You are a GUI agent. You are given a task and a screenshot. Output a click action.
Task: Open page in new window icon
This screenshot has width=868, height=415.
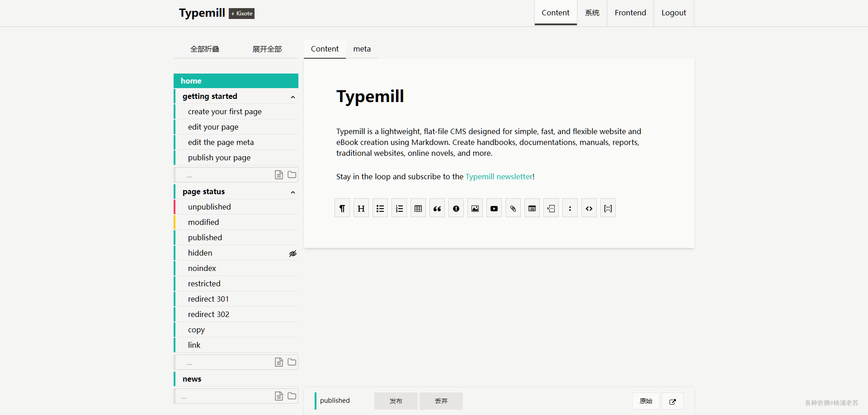[x=673, y=401]
